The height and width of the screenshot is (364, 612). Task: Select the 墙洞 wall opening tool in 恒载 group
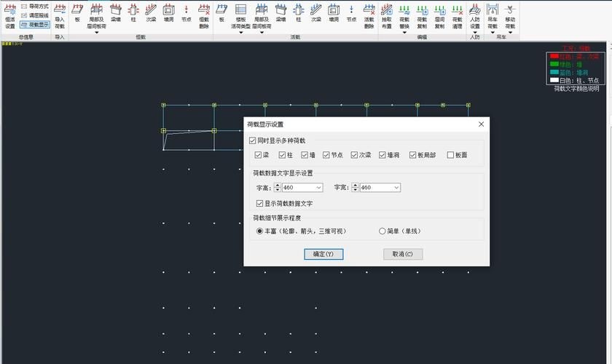click(x=168, y=13)
